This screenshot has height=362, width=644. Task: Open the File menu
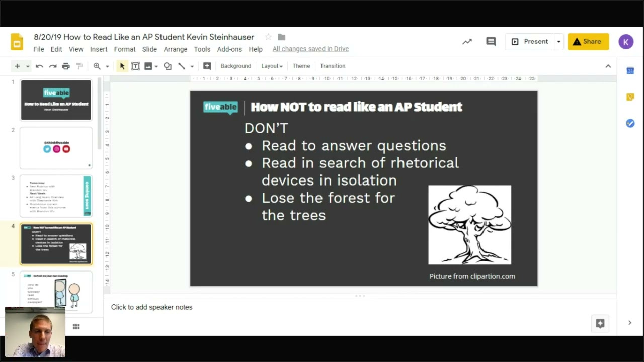tap(39, 49)
